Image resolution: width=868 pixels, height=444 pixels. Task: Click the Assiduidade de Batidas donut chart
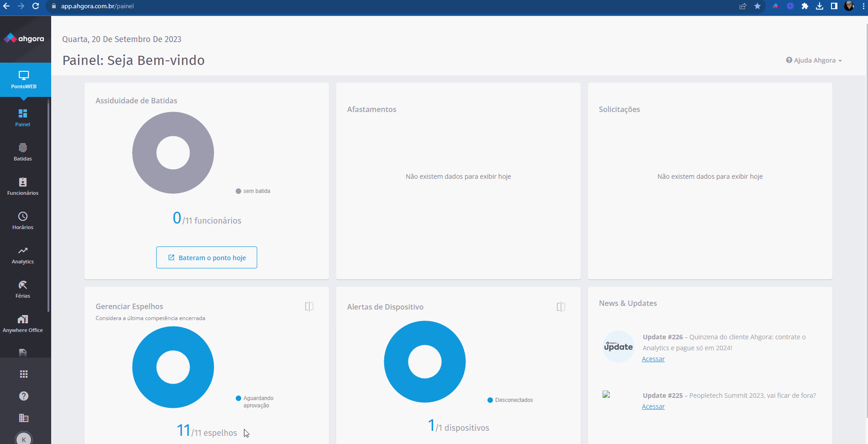pyautogui.click(x=173, y=153)
